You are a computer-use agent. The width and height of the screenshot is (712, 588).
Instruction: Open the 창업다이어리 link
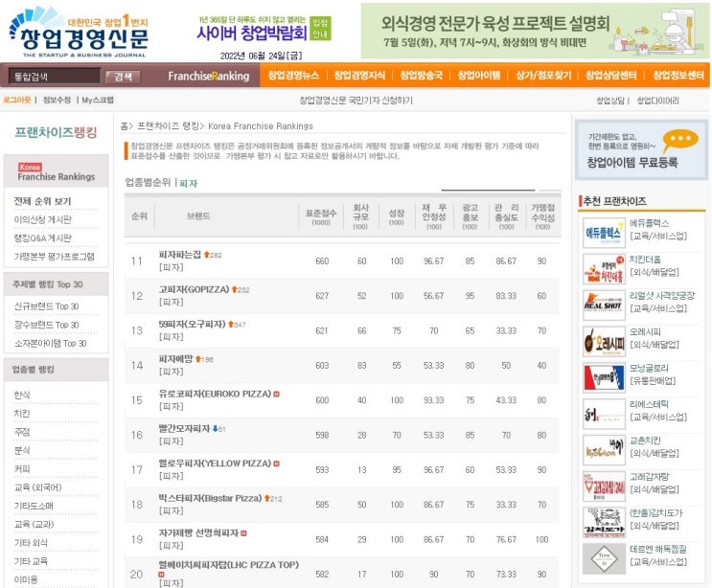(x=658, y=101)
